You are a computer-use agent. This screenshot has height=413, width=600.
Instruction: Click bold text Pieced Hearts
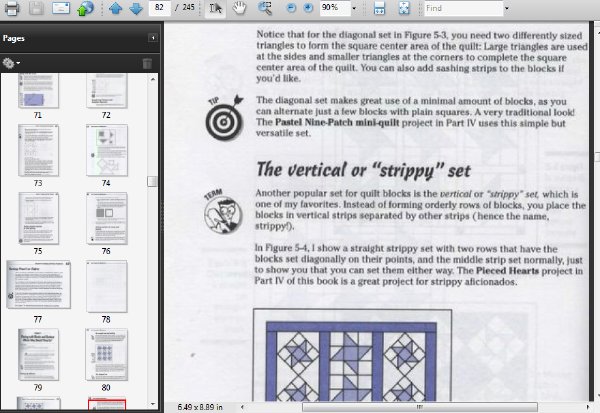tap(507, 271)
